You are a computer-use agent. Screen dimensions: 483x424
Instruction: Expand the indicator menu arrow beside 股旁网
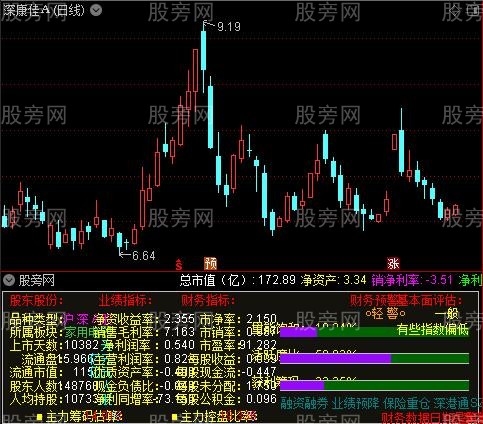(9, 280)
